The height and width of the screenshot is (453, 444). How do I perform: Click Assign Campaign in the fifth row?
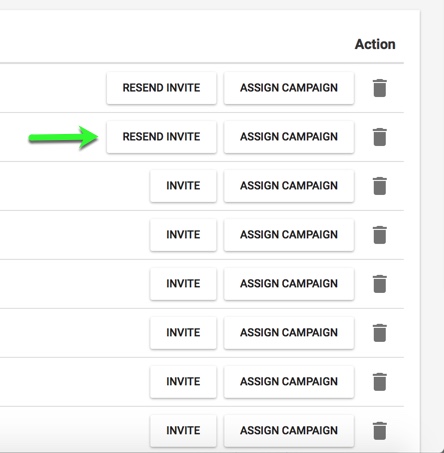[289, 284]
